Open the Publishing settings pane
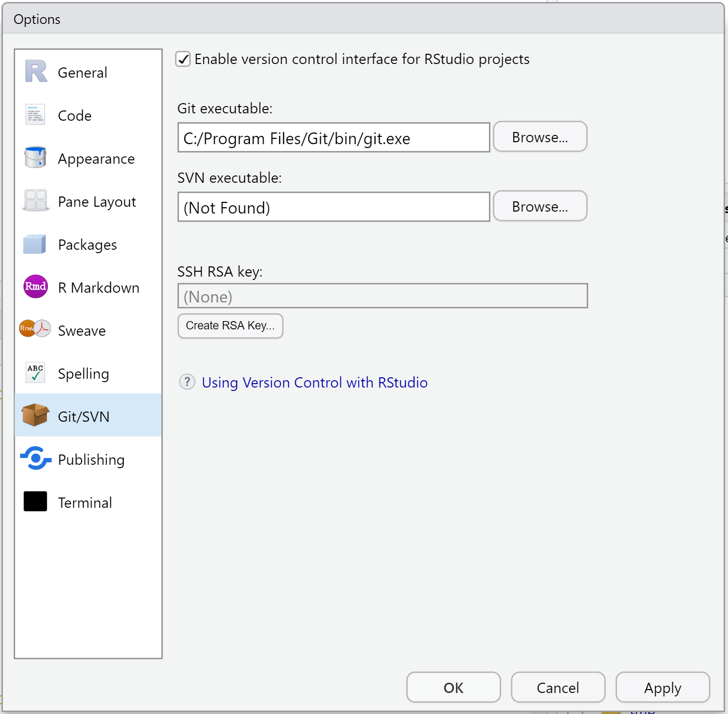The image size is (728, 714). pos(35,459)
